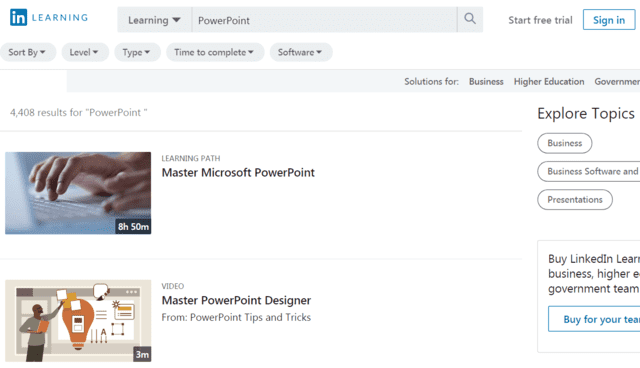The width and height of the screenshot is (640, 368).
Task: Click the Explore Topics heading
Action: point(586,113)
